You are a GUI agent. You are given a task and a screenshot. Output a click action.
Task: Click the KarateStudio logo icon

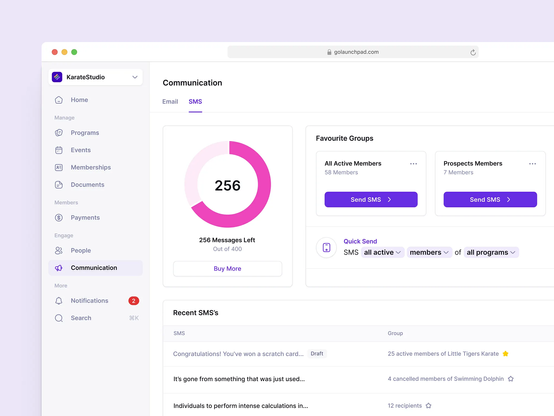click(x=57, y=77)
